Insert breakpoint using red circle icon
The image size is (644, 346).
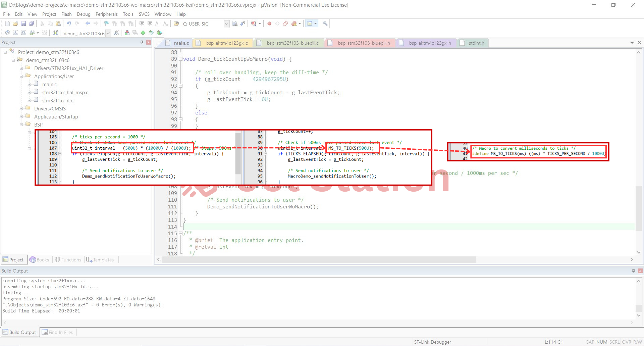pyautogui.click(x=269, y=23)
